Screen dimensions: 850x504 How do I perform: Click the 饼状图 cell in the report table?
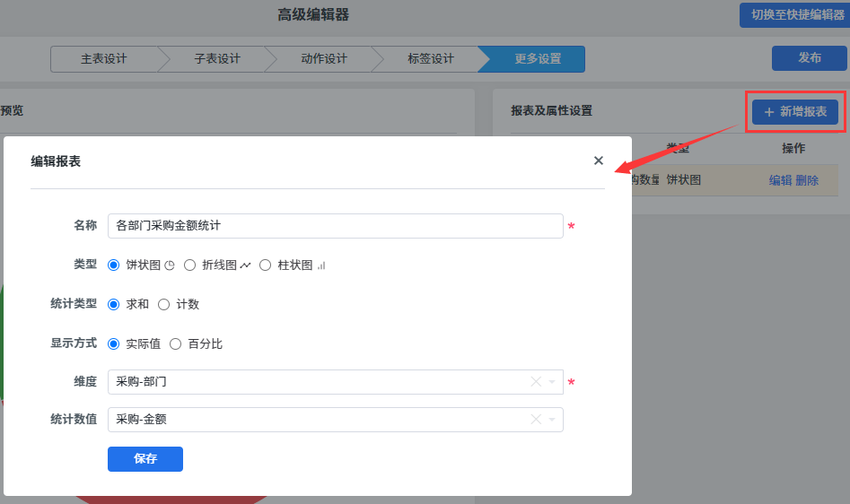tap(684, 179)
